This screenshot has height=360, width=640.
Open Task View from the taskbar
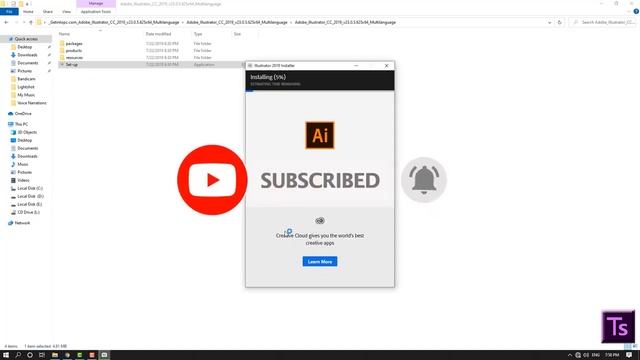pos(42,355)
